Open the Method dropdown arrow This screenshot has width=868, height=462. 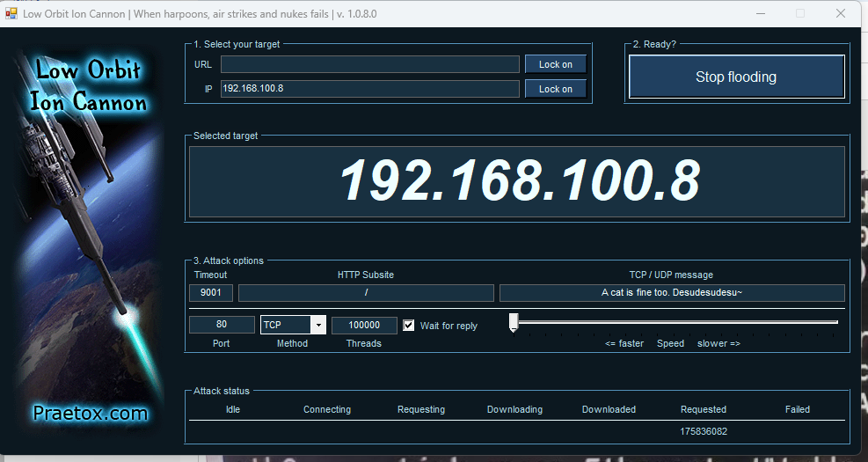318,326
